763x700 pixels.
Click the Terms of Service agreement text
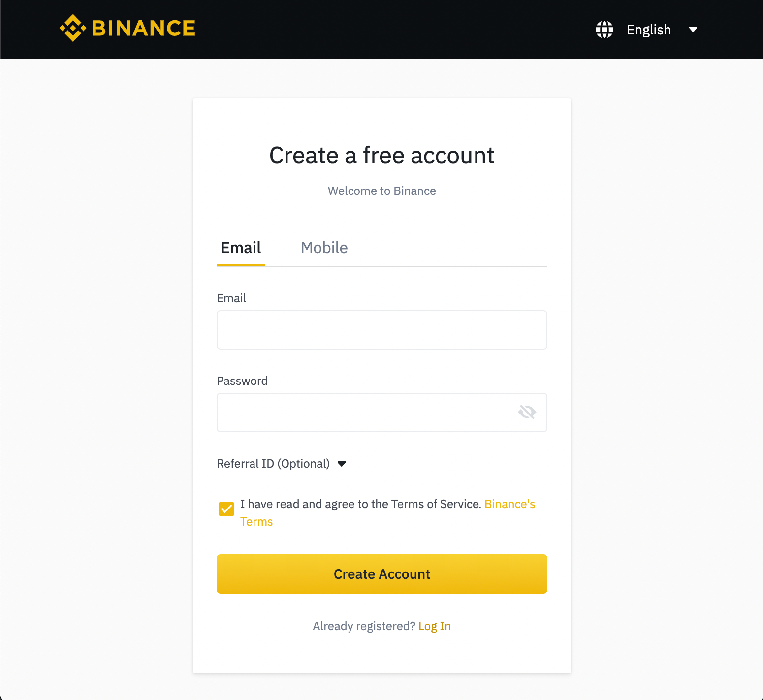(x=361, y=504)
